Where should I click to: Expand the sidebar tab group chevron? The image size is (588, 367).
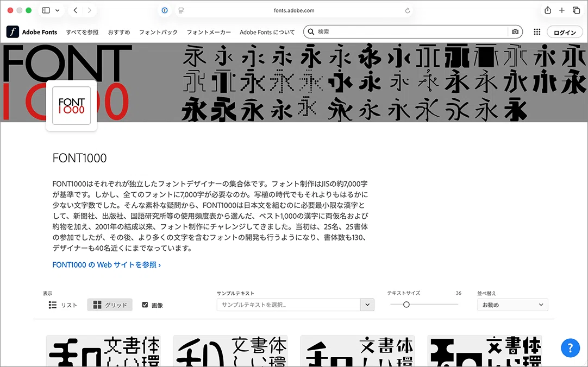pos(58,10)
